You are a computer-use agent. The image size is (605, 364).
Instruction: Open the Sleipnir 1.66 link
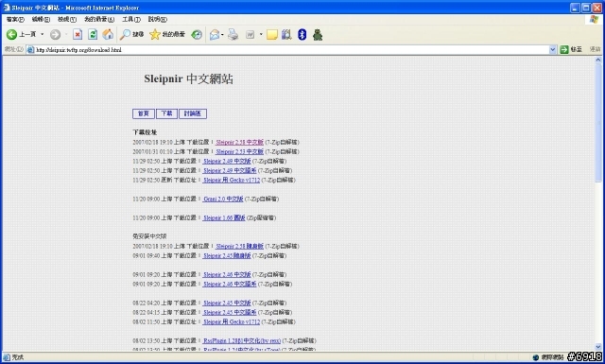(x=224, y=217)
